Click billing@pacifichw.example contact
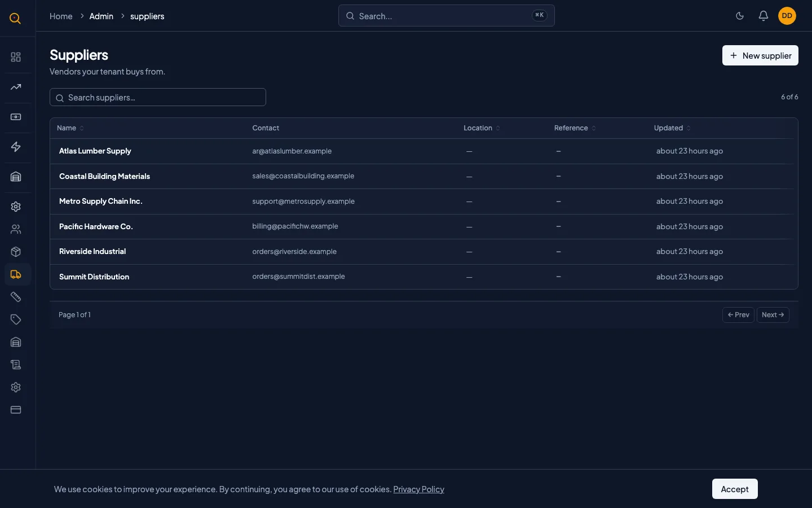Viewport: 812px width, 508px height. (x=295, y=226)
